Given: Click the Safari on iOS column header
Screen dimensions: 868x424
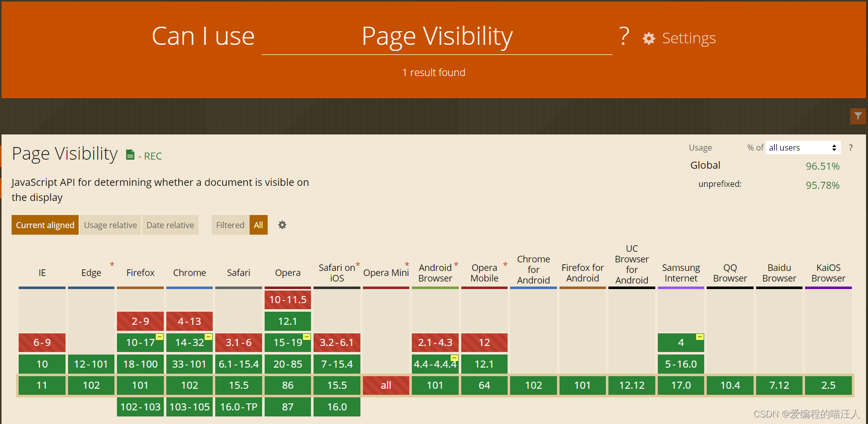Looking at the screenshot, I should point(337,272).
